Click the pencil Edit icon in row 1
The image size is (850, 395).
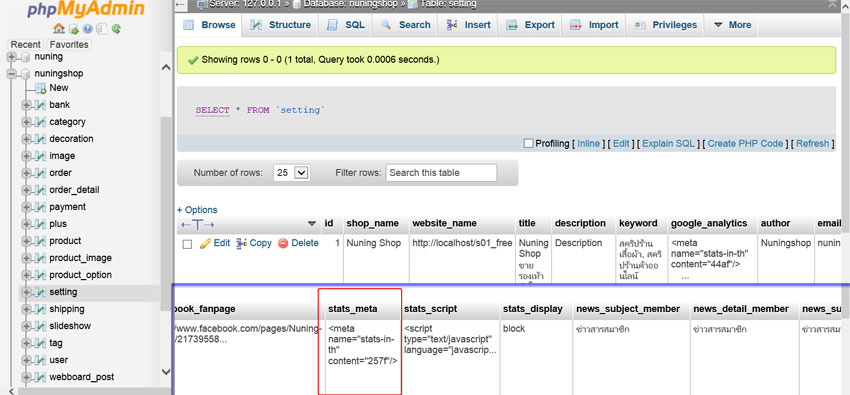(x=205, y=243)
